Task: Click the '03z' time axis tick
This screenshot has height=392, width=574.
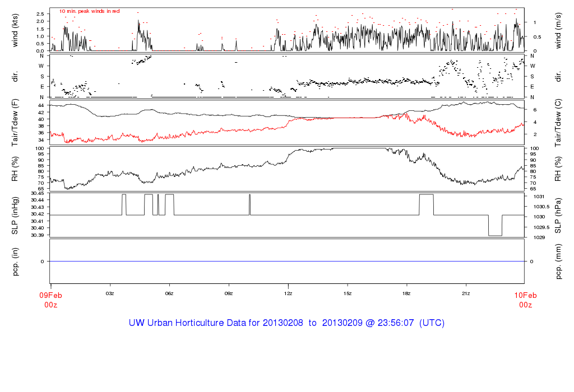Action: point(110,293)
